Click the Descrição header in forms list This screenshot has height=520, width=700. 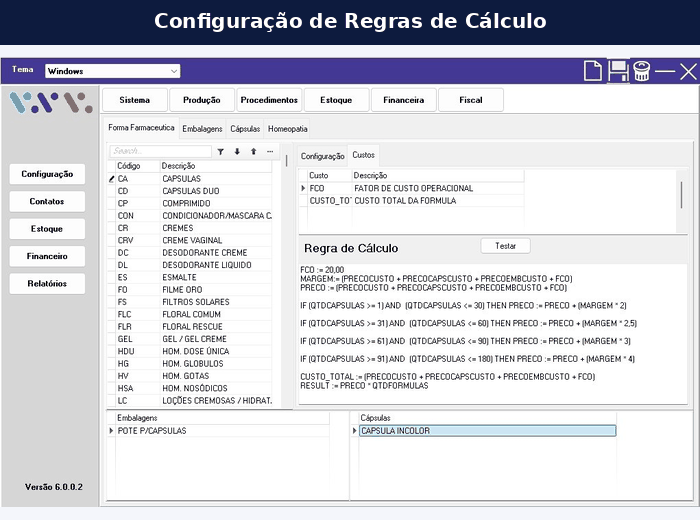[216, 166]
